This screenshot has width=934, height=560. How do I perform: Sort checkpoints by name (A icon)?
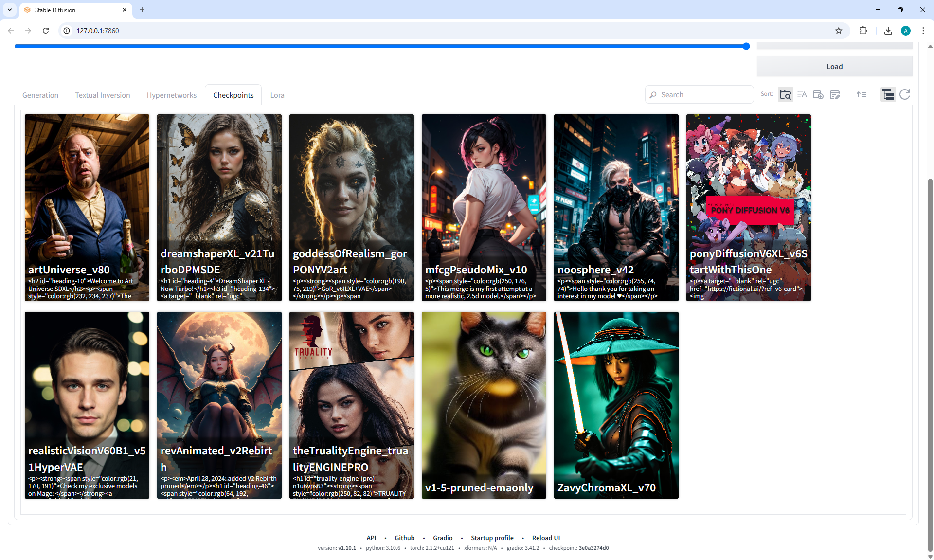pos(802,94)
